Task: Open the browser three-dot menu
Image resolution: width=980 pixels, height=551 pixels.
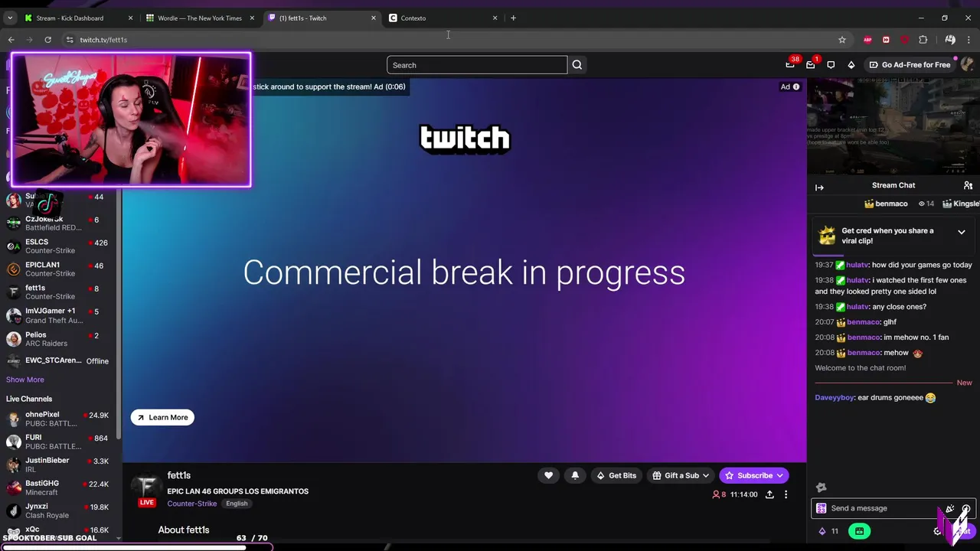Action: coord(969,40)
